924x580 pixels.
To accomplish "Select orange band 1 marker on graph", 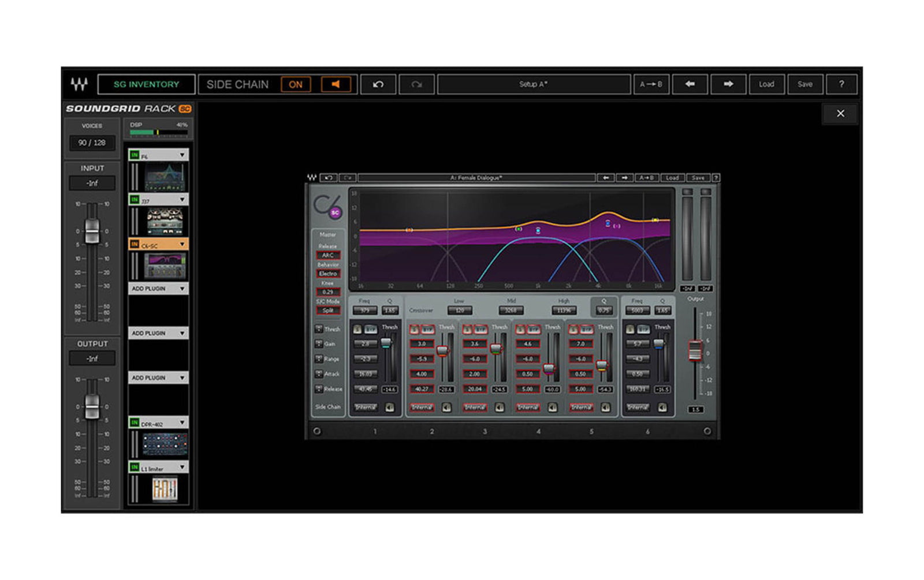I will pyautogui.click(x=409, y=230).
